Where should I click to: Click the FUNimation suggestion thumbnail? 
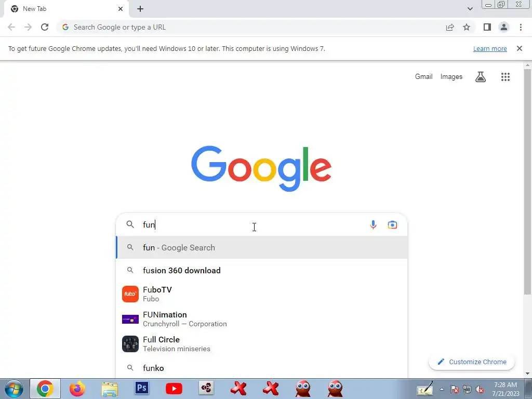click(x=130, y=319)
